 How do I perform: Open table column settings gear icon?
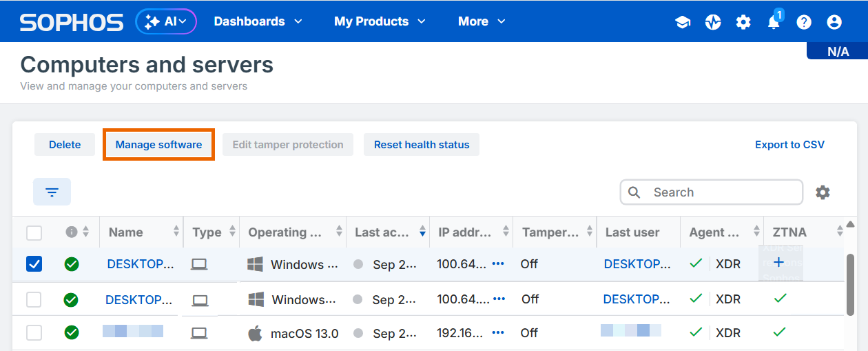(x=823, y=192)
